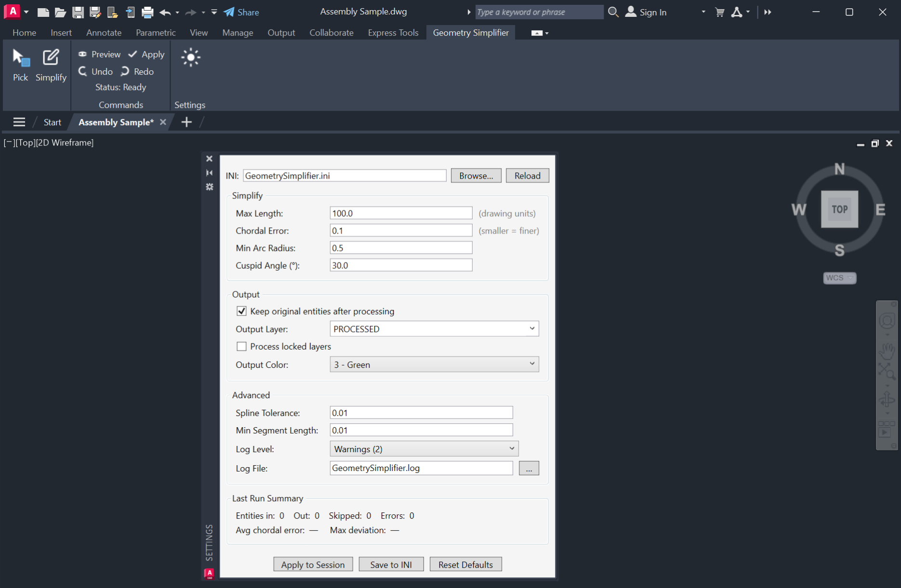Click the Browse... button for INI

coord(476,176)
